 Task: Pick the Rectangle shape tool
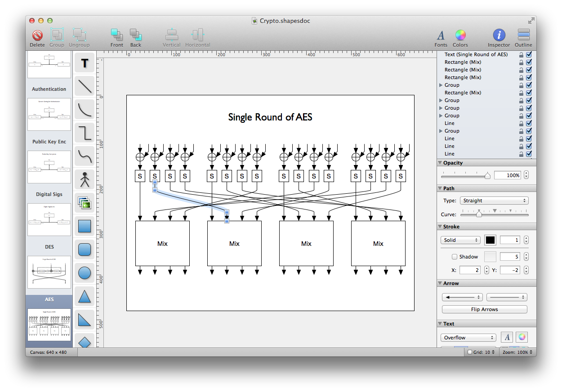(84, 226)
